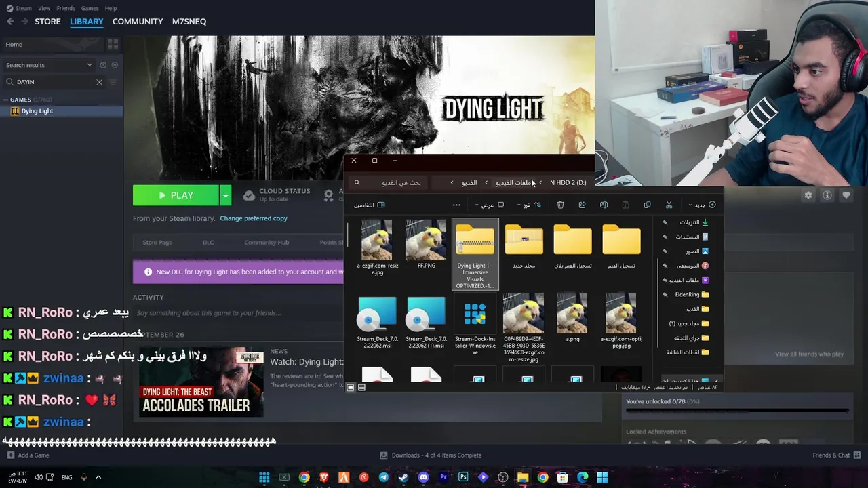The image size is (868, 488).
Task: Open the Explorer 'جديد' new item dropdown
Action: point(703,205)
